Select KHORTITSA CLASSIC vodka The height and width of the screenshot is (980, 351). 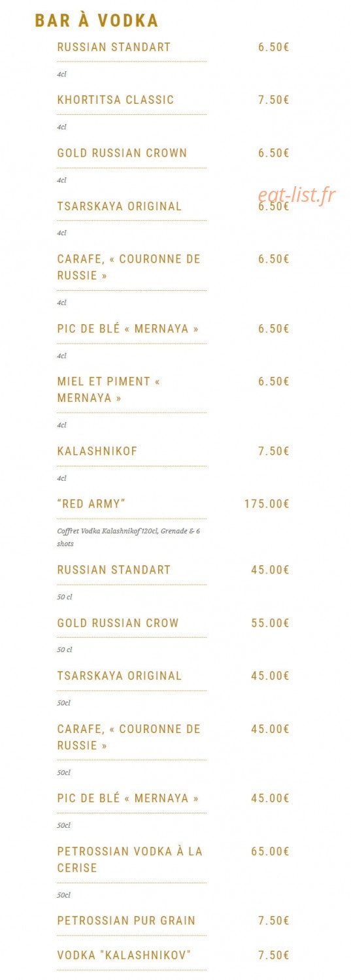tap(116, 100)
